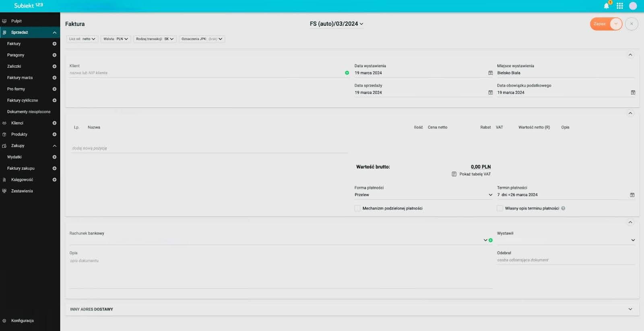Open calendar for Termin płatności
Image resolution: width=644 pixels, height=331 pixels.
pos(632,195)
